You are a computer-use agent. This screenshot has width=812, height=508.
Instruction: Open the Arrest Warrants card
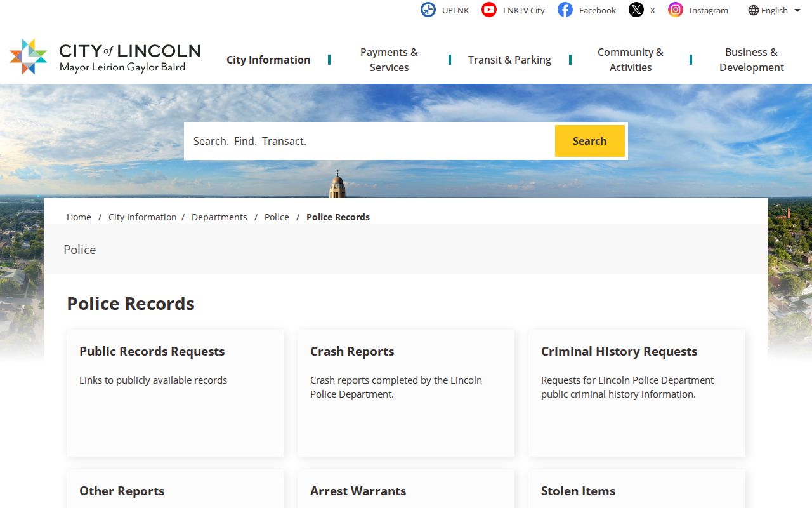(x=406, y=489)
